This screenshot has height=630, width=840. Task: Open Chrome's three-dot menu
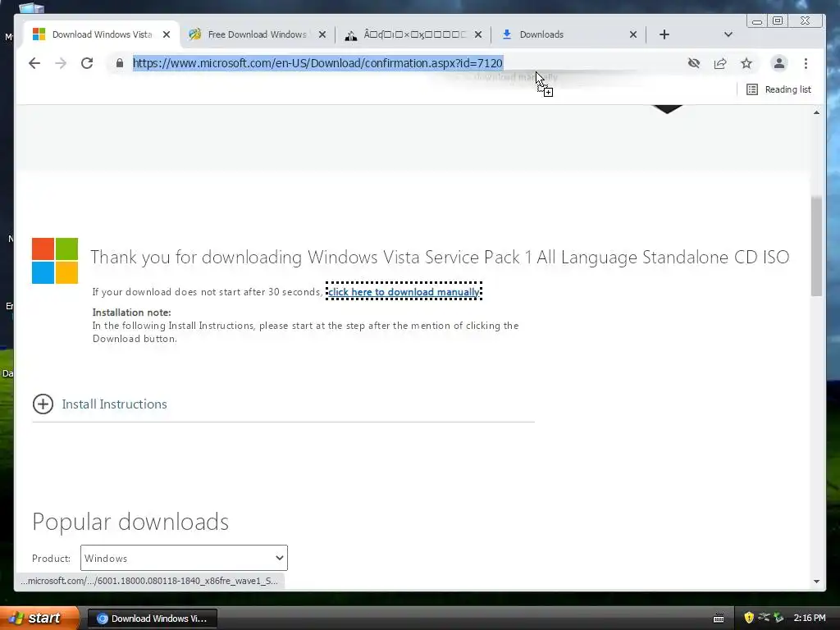(806, 63)
